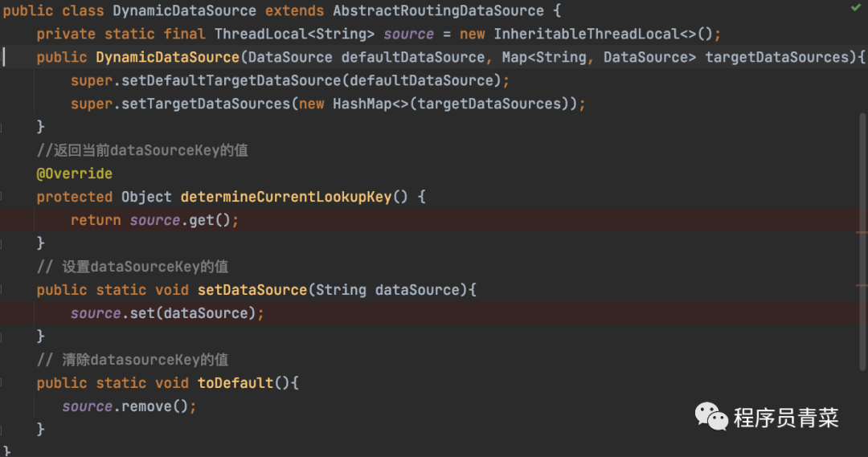Click the class name DynamicDataSource in the class declaration
This screenshot has width=868, height=457.
tap(184, 10)
